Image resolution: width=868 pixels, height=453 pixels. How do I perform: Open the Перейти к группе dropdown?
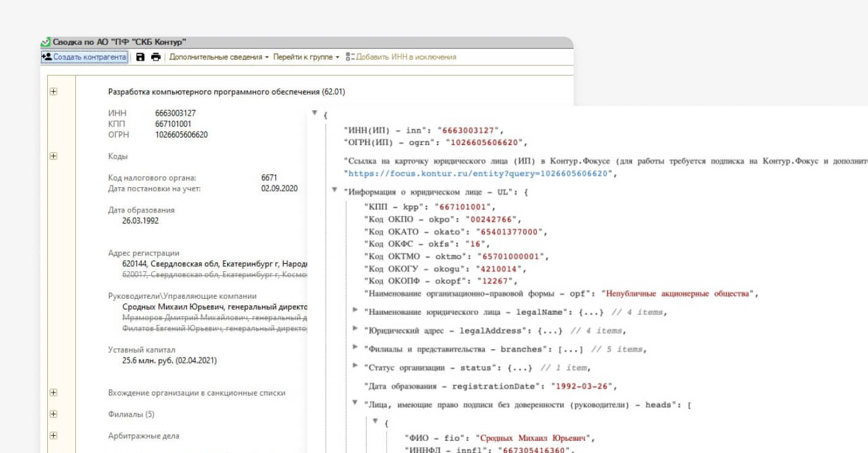coord(306,57)
